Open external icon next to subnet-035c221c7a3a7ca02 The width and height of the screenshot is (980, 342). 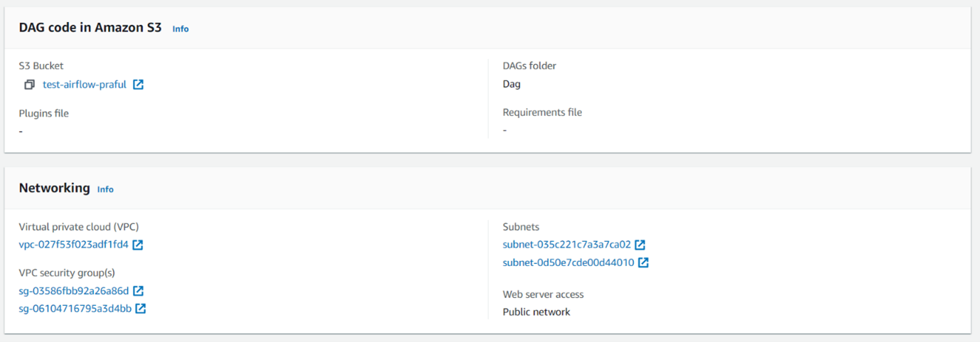(x=640, y=245)
